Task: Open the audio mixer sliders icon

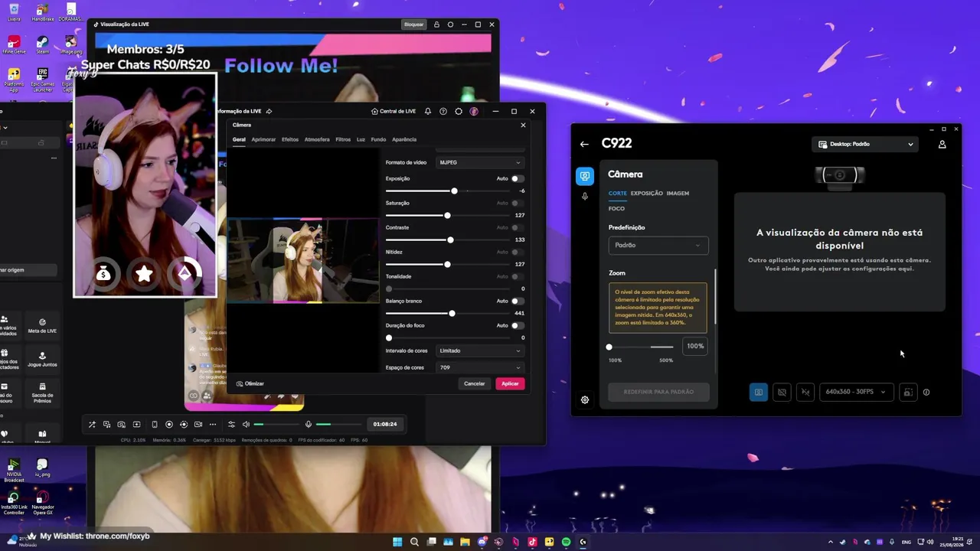Action: click(x=231, y=424)
